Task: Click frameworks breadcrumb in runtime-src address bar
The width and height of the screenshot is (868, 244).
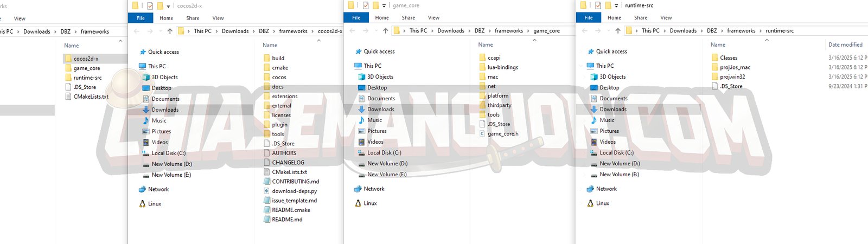Action: (x=741, y=31)
